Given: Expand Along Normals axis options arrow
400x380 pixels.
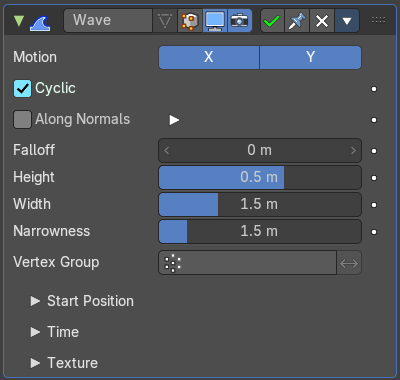Looking at the screenshot, I should coord(174,120).
